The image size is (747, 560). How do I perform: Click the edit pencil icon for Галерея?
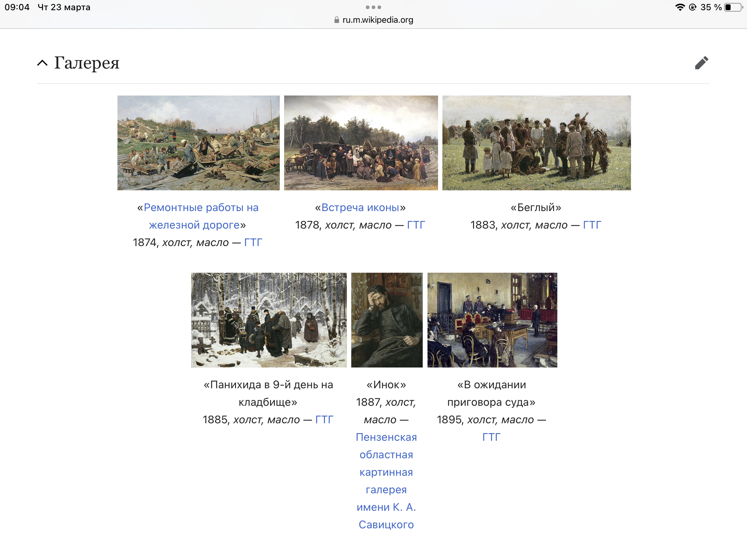click(701, 63)
